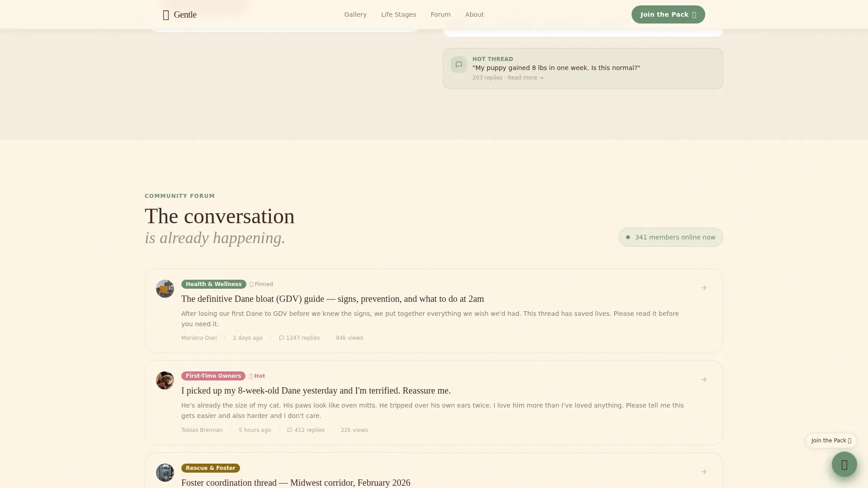Click the header Join the Pack button

(x=668, y=14)
